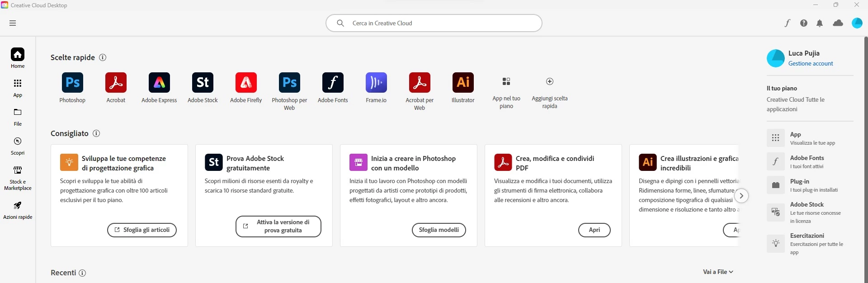868x283 pixels.
Task: Open Plug-in in right sidebar
Action: 809,185
